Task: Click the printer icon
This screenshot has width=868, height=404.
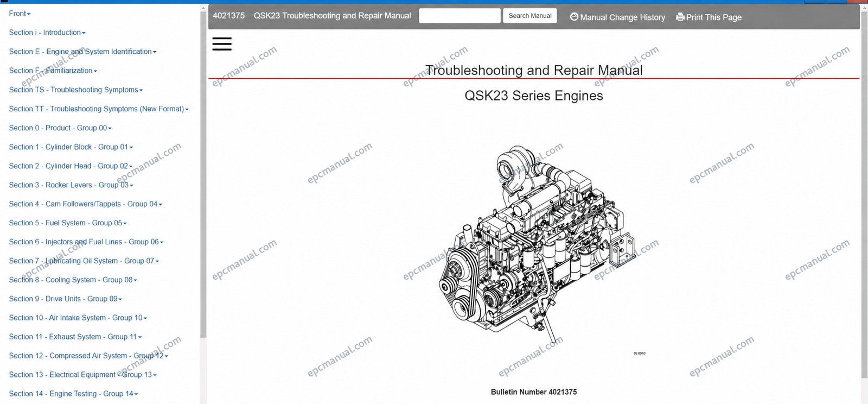Action: click(x=680, y=17)
